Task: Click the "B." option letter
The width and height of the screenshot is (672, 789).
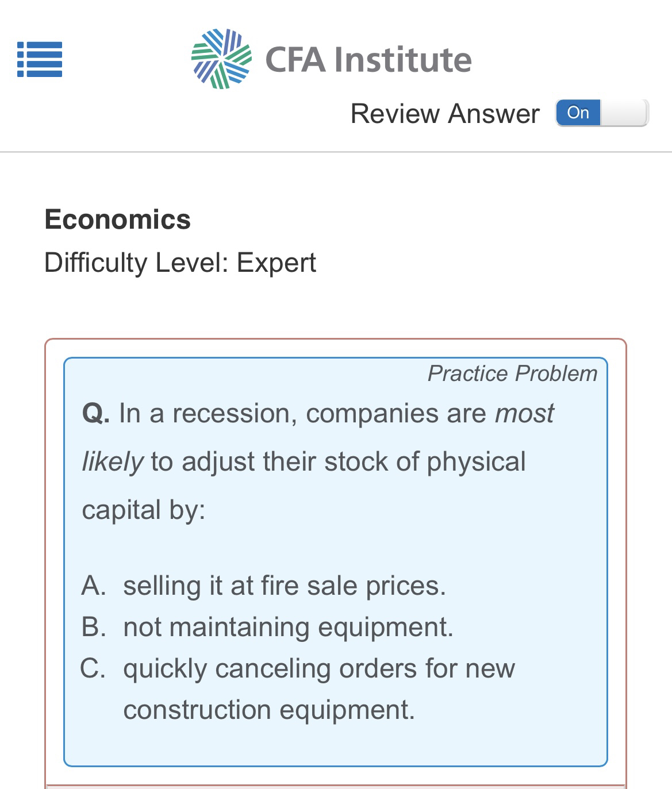Action: [x=94, y=627]
